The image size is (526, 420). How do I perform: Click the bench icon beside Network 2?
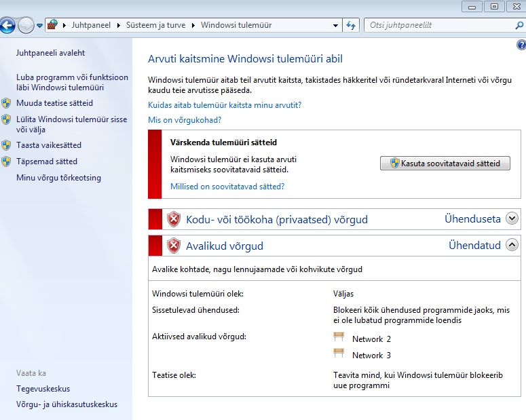click(339, 337)
